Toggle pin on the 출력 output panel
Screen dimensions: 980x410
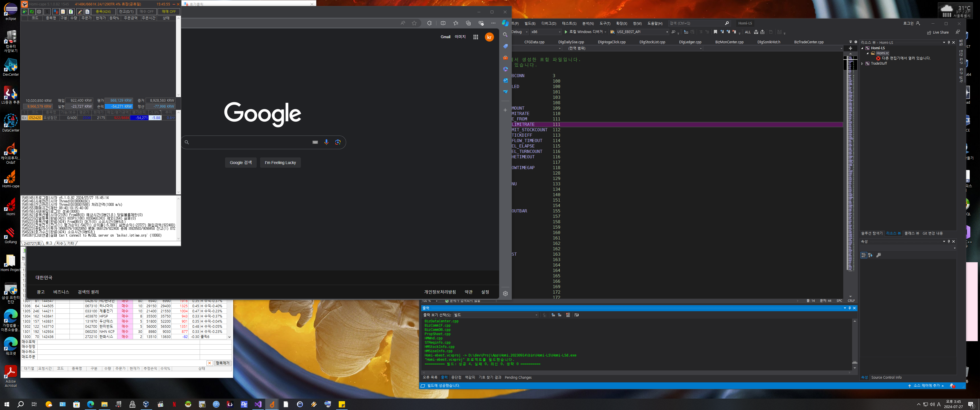pyautogui.click(x=850, y=308)
